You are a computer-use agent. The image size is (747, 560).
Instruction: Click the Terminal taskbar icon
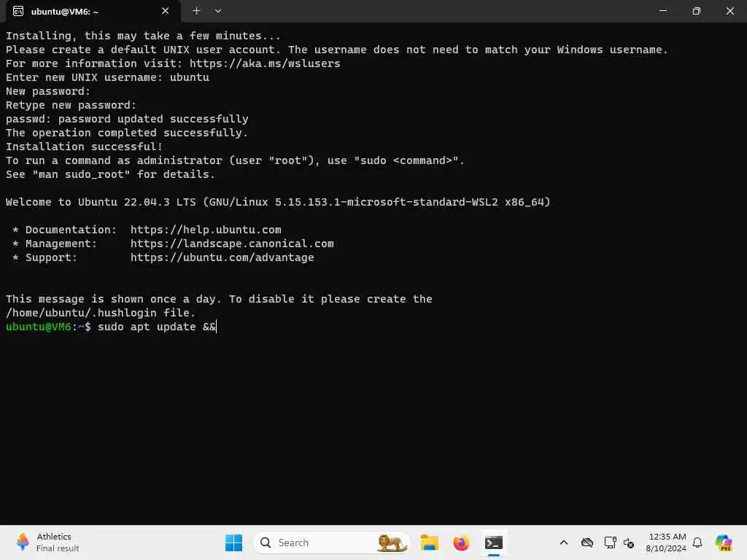[494, 542]
